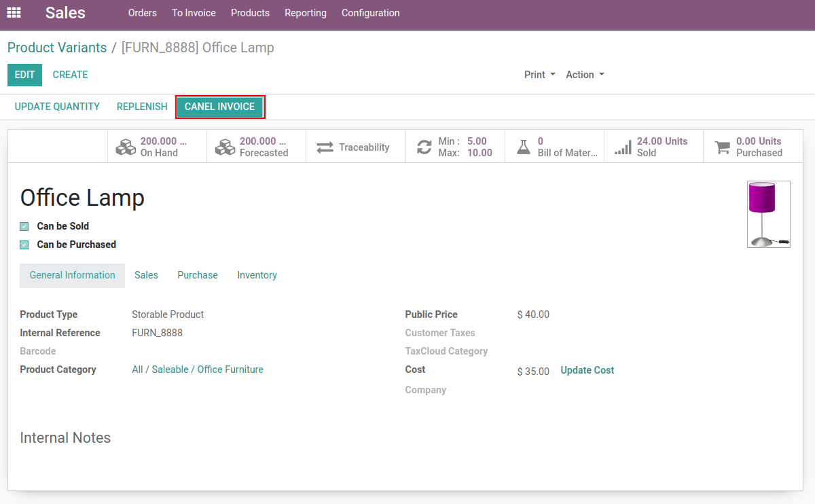Open the Configuration menu

[370, 13]
